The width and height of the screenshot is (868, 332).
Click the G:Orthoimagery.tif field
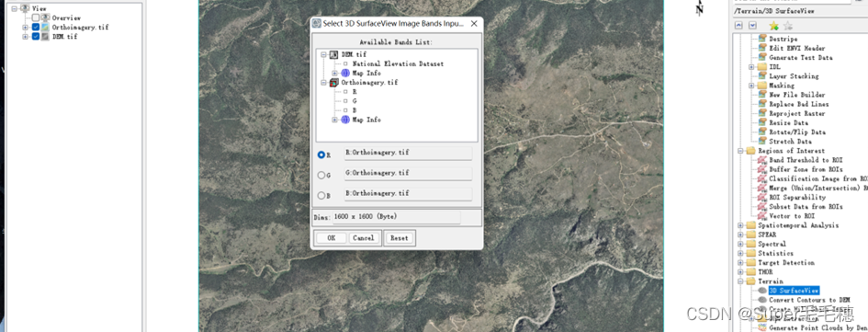[408, 173]
